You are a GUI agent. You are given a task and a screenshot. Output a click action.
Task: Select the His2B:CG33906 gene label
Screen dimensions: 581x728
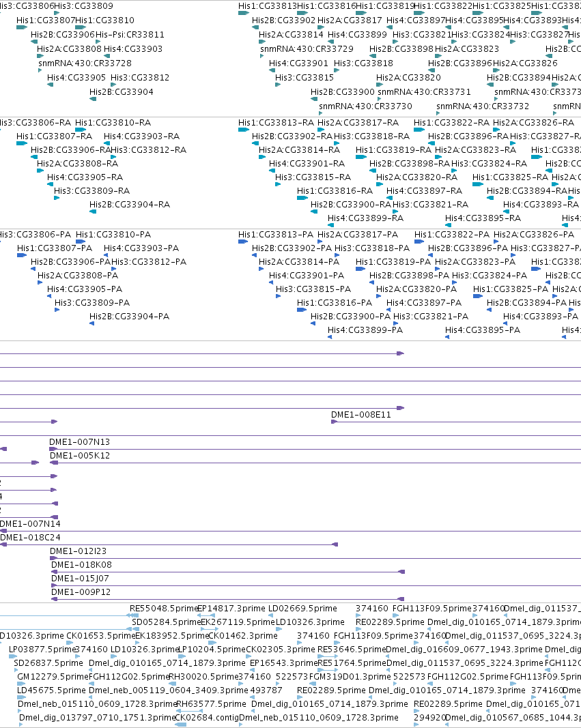tap(63, 35)
